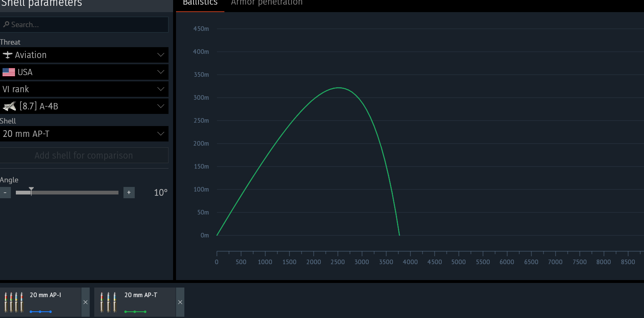
Task: Remove the 20 mm AP-T shell card
Action: [180, 302]
